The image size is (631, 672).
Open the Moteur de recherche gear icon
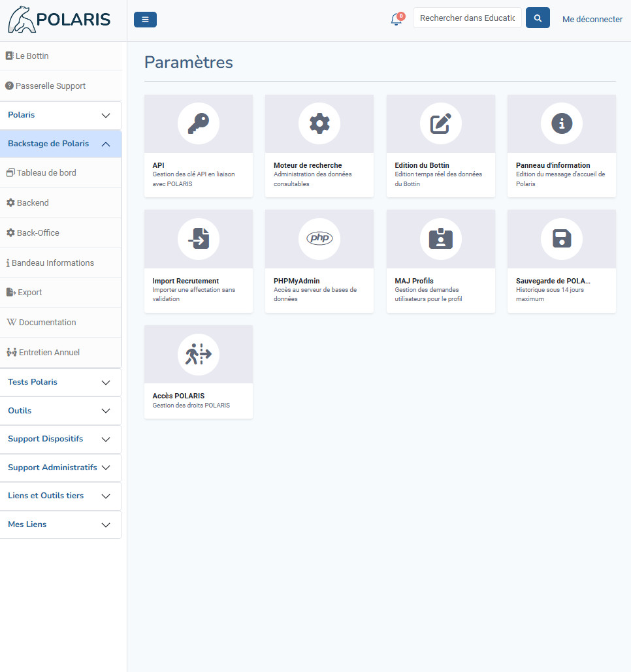tap(319, 123)
